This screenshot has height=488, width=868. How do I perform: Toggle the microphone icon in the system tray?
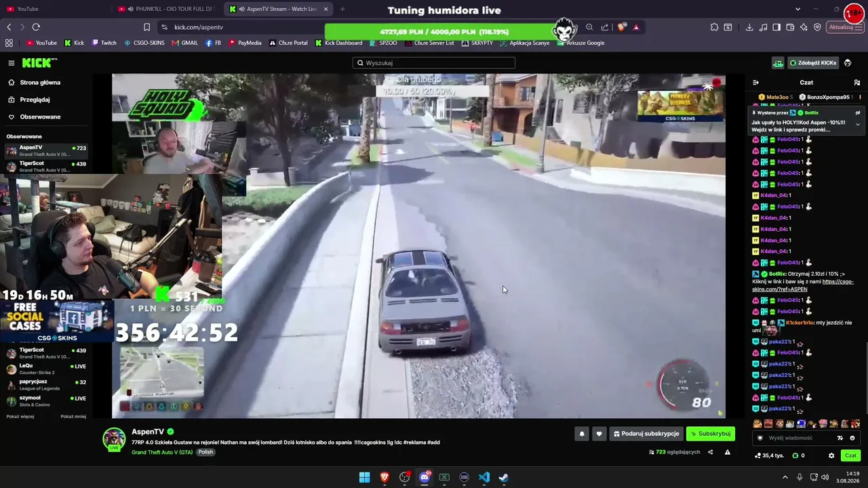point(798,477)
